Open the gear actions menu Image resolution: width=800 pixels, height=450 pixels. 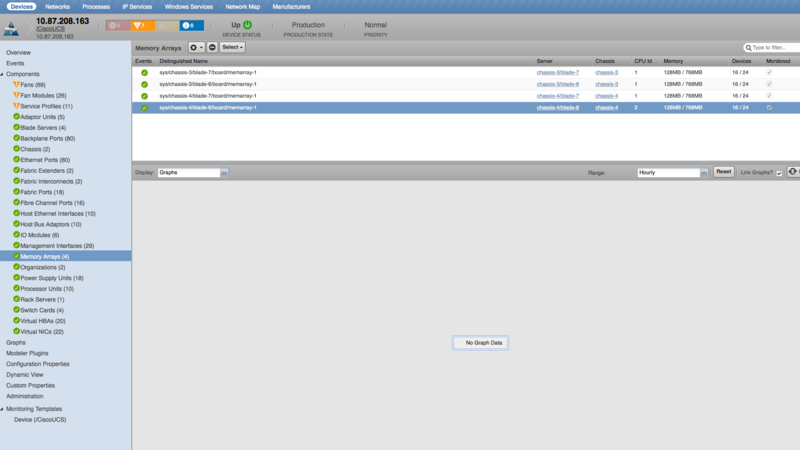click(x=196, y=47)
